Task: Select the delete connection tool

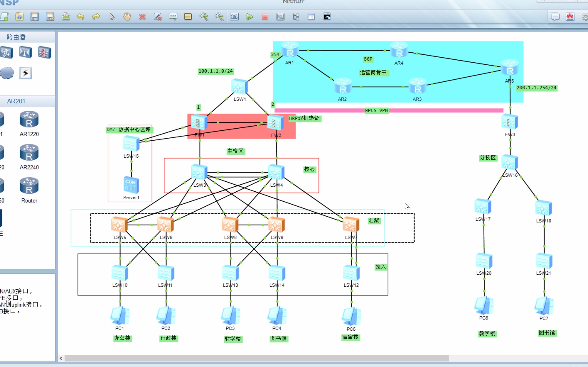Action: (158, 17)
